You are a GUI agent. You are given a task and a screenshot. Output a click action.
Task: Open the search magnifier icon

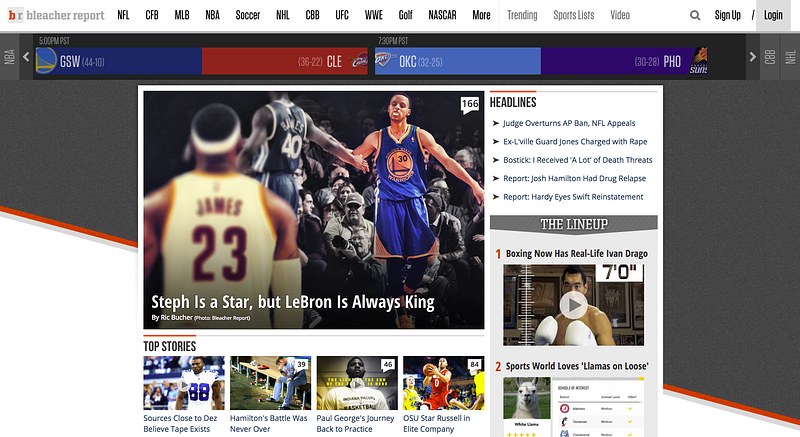click(x=695, y=15)
